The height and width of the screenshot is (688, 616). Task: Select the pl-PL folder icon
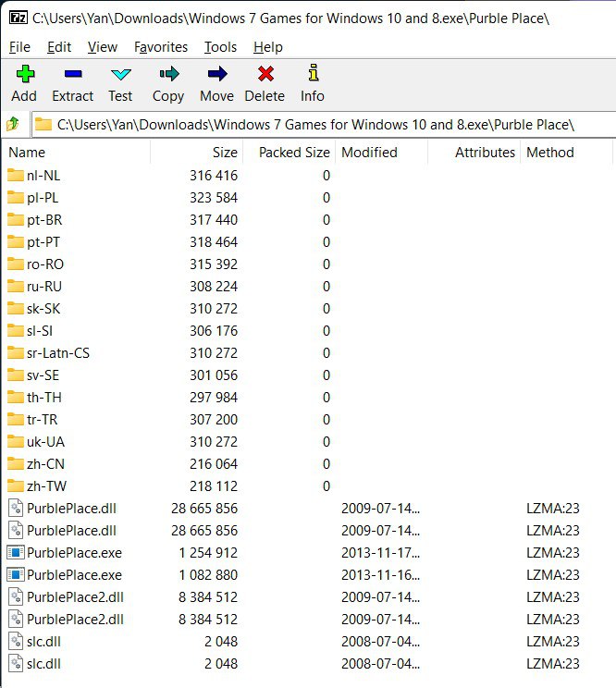click(x=16, y=198)
